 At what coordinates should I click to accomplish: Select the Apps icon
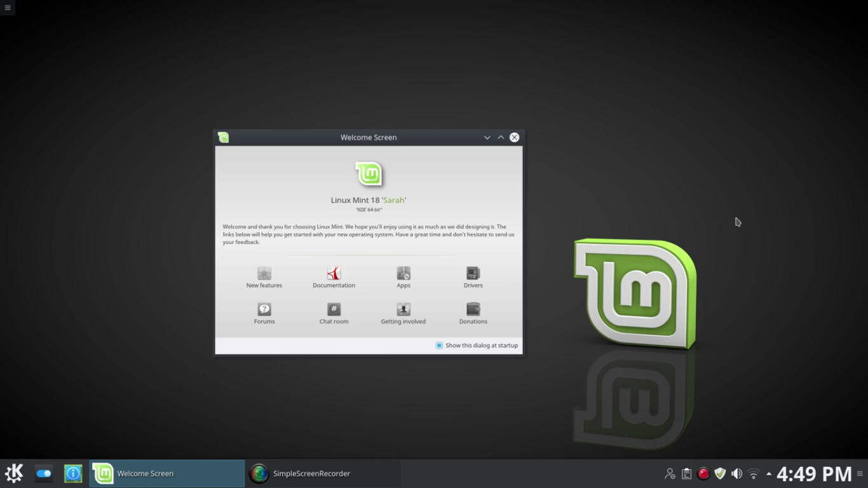point(403,274)
